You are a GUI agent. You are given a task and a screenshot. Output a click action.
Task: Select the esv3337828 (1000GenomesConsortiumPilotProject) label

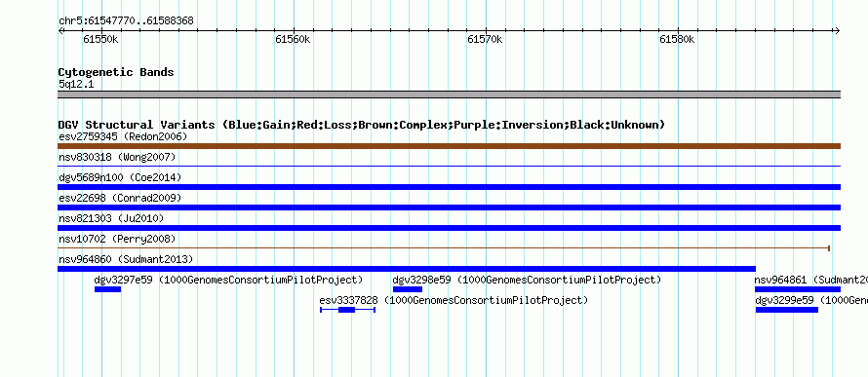[x=454, y=300]
